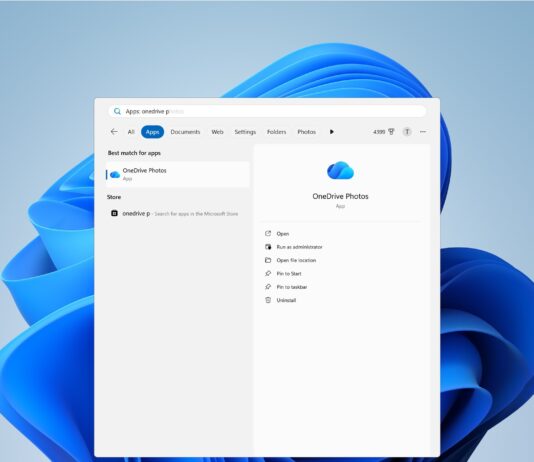Click the Open icon in the action list
The width and height of the screenshot is (534, 462).
(x=268, y=234)
